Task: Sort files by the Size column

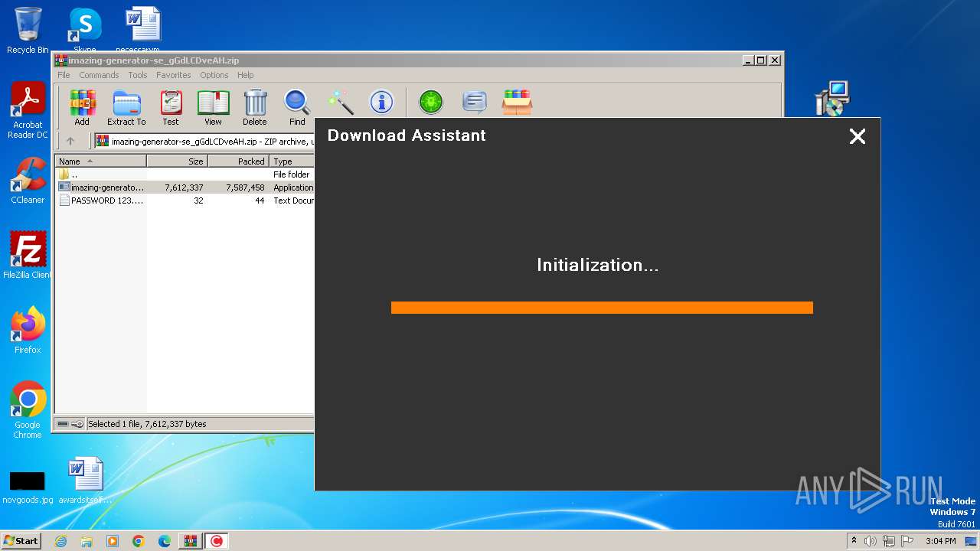Action: click(177, 161)
